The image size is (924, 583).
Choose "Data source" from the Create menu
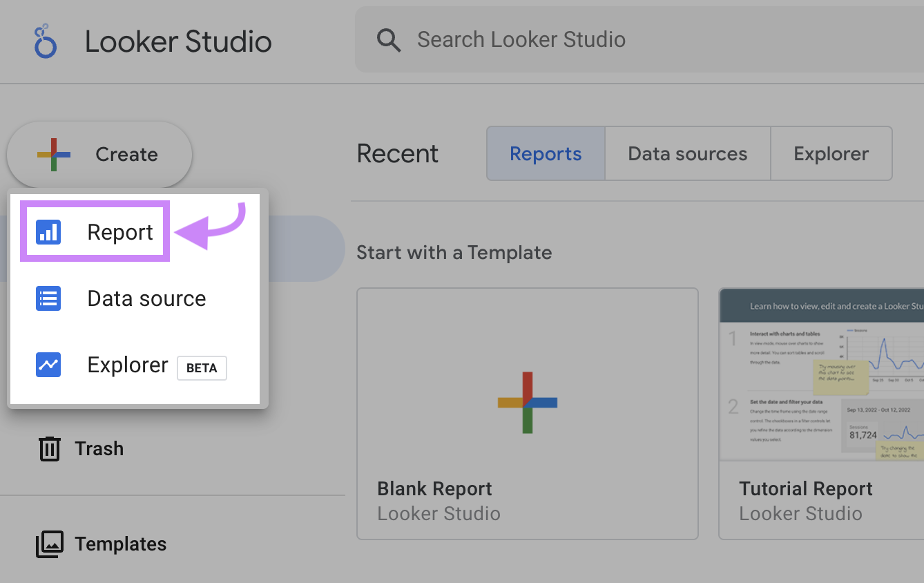click(146, 298)
